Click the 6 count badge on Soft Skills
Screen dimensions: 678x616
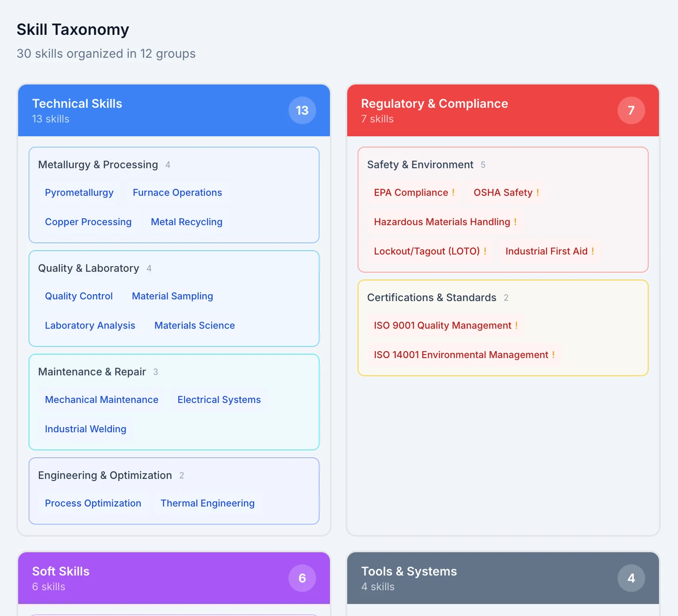pos(302,578)
